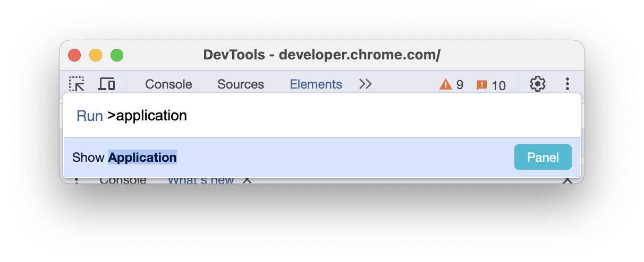Close the What's new drawer tab
Image resolution: width=644 pixels, height=262 pixels.
click(247, 180)
